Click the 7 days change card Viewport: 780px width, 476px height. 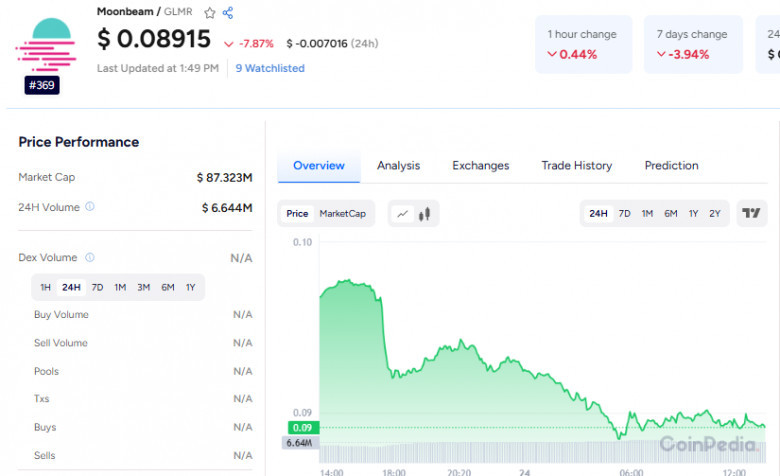click(693, 44)
